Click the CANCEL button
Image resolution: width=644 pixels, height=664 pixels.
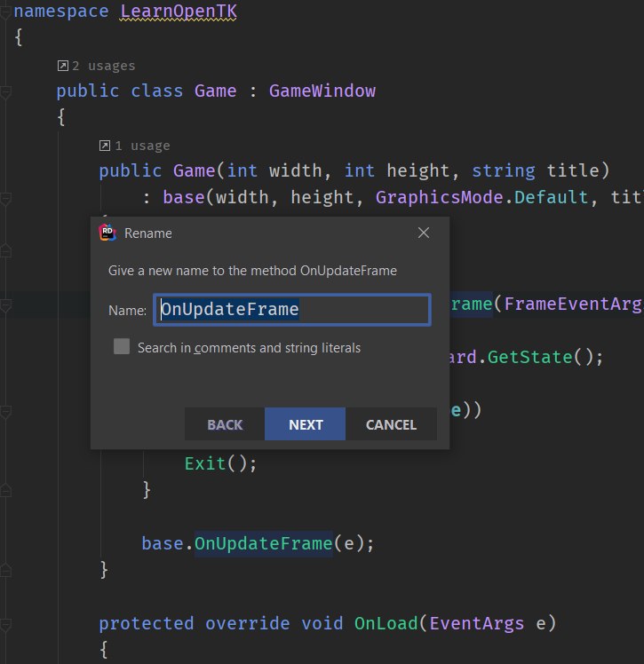(x=391, y=424)
